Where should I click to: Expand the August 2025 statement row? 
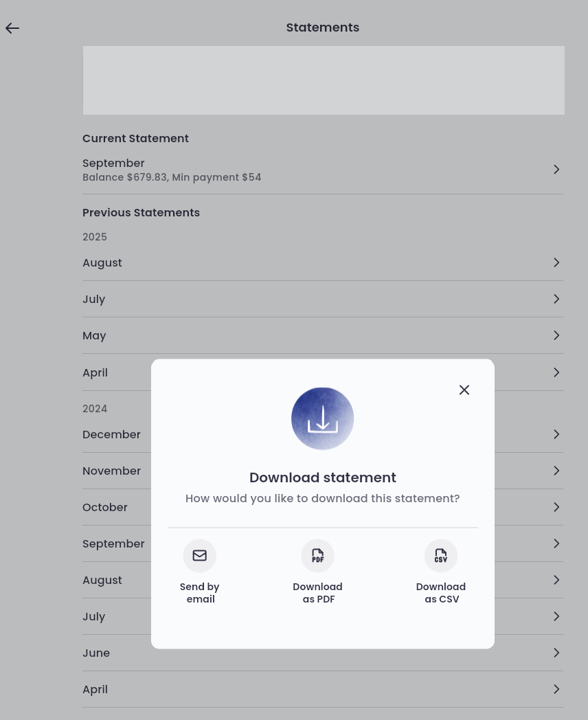click(x=322, y=262)
